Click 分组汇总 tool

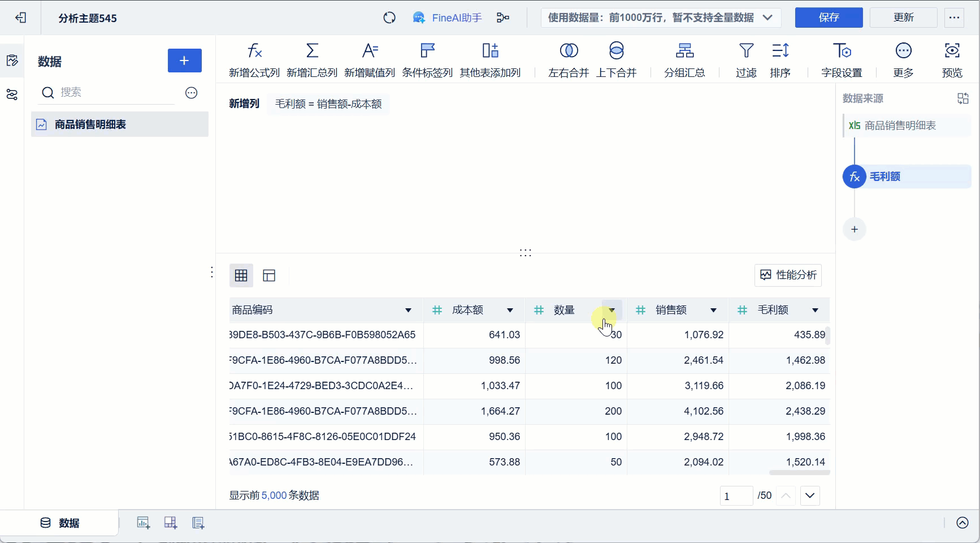[x=684, y=60]
